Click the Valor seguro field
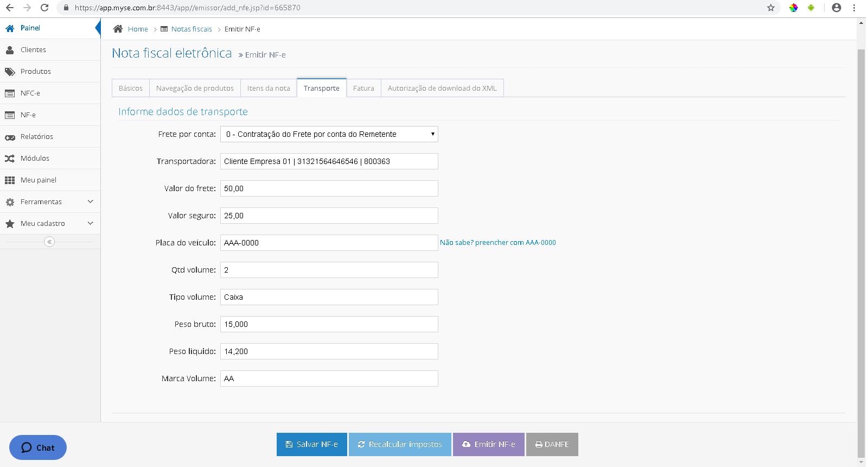Viewport: 868px width, 467px height. [x=329, y=216]
